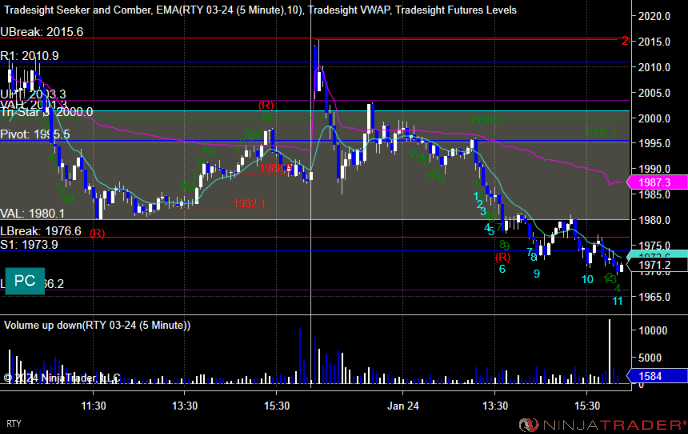Viewport: 688px width, 434px height.
Task: Click the R1: 2010.9 level label
Action: 29,56
